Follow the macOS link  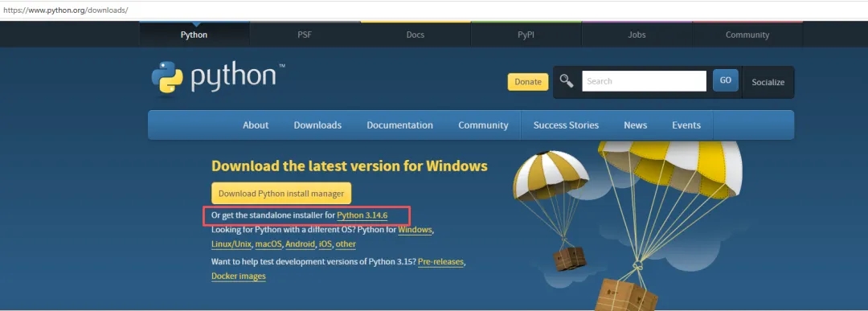click(268, 244)
